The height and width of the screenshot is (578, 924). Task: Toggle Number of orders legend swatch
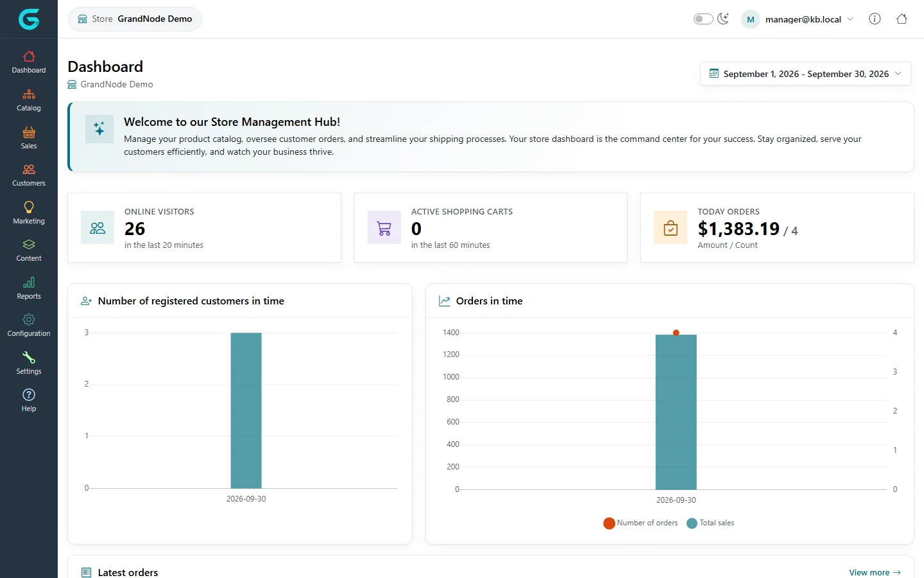pyautogui.click(x=609, y=523)
